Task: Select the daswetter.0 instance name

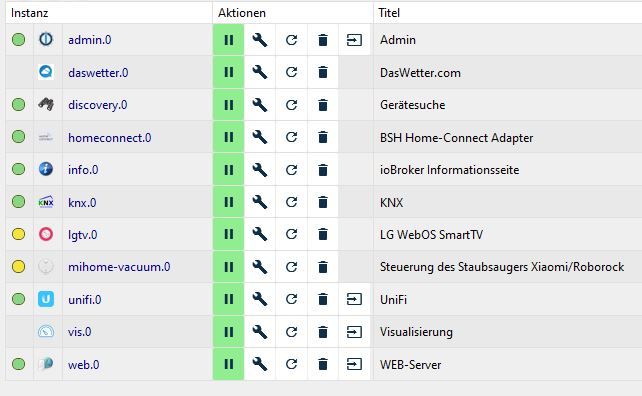Action: pos(98,72)
